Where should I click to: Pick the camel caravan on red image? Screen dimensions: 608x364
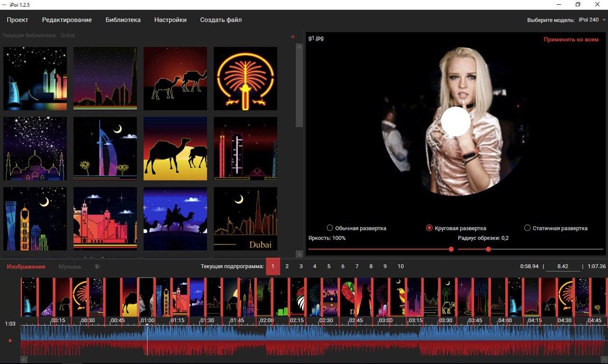coord(175,79)
